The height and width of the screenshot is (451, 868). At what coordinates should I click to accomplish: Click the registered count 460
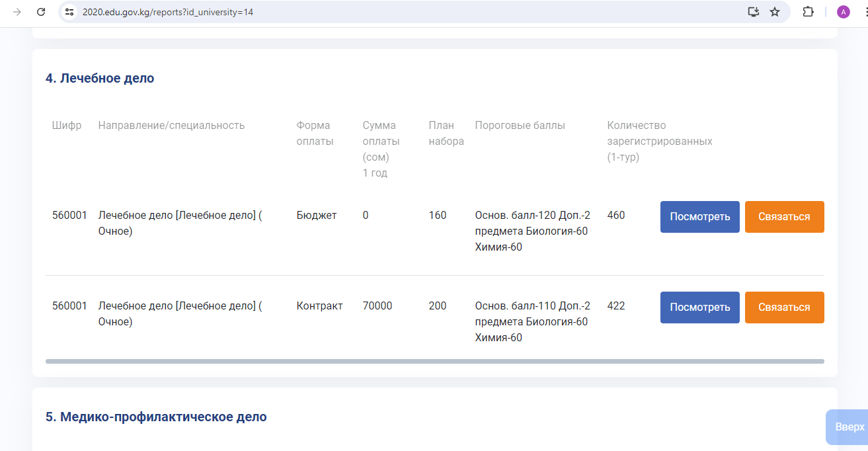(616, 216)
